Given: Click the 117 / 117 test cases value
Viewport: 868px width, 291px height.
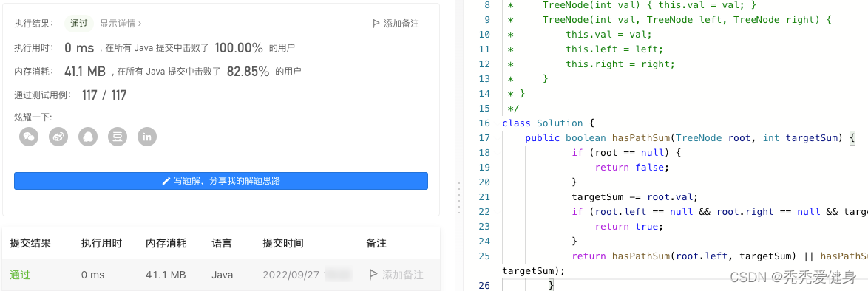Looking at the screenshot, I should pyautogui.click(x=104, y=95).
